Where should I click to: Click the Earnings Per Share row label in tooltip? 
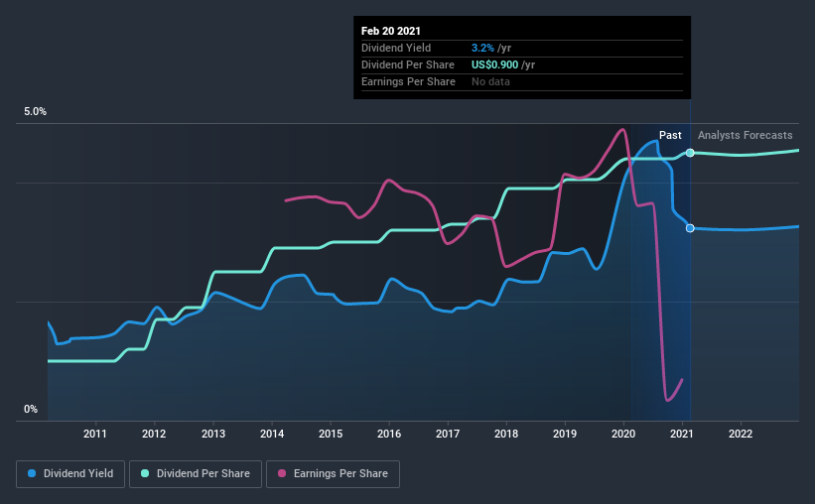[409, 81]
